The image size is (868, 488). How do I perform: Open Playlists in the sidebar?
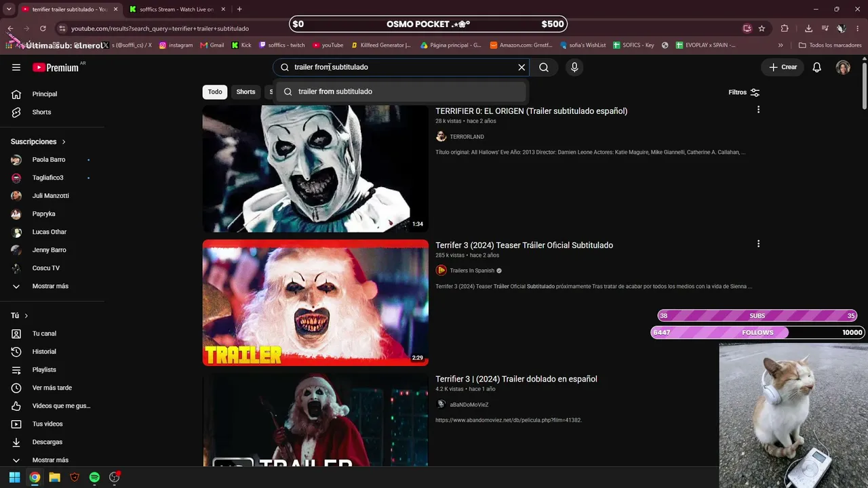(x=44, y=370)
